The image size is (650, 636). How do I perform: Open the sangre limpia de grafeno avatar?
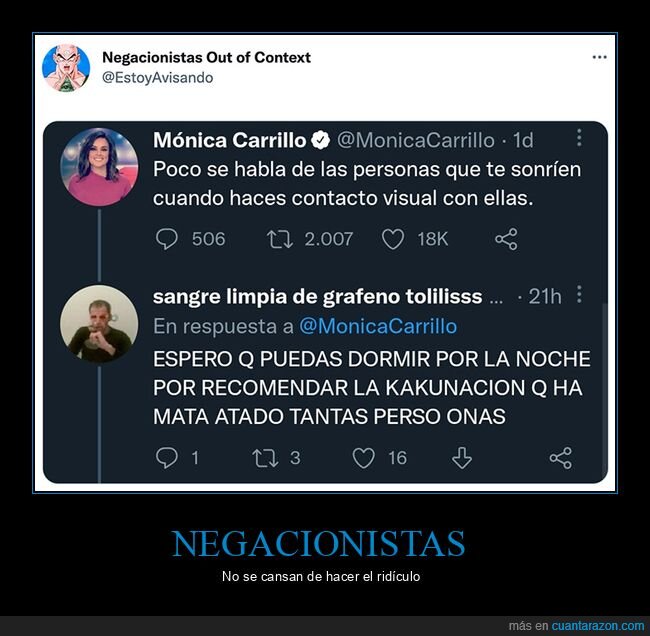(99, 323)
